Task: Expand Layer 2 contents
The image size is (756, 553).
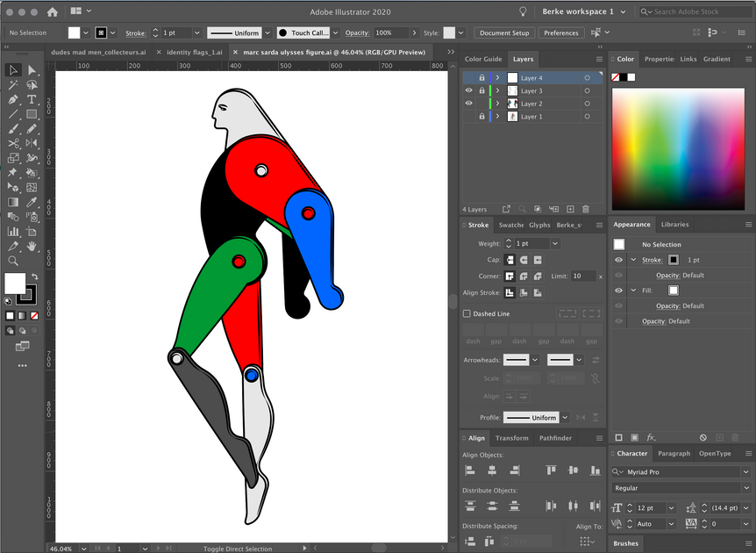Action: [497, 104]
